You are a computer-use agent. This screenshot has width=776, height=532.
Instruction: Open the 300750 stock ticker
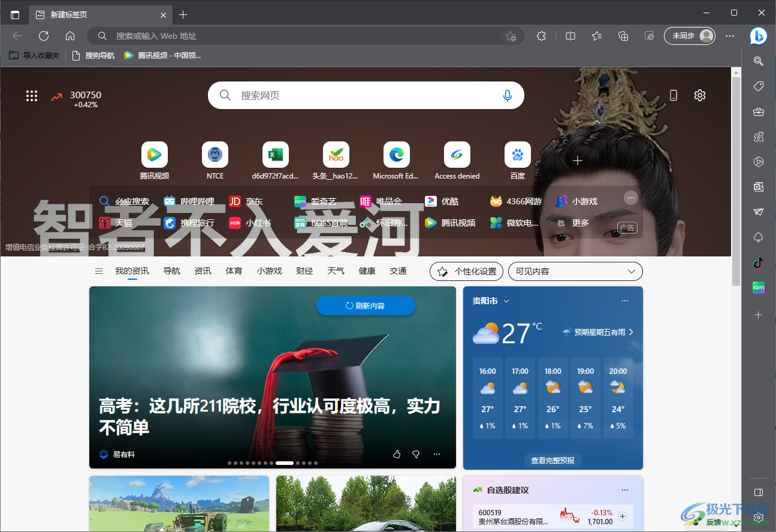point(76,99)
